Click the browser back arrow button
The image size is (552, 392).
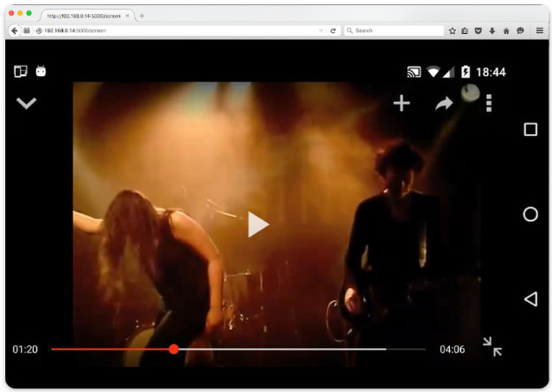click(14, 30)
